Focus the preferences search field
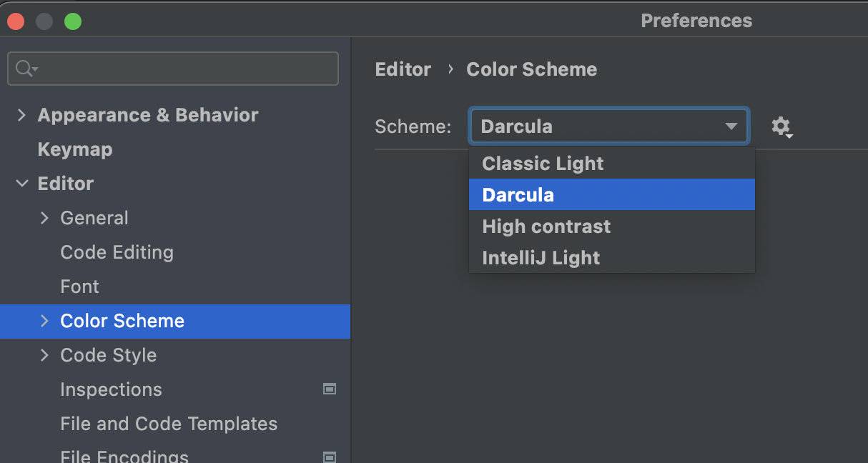 click(173, 69)
